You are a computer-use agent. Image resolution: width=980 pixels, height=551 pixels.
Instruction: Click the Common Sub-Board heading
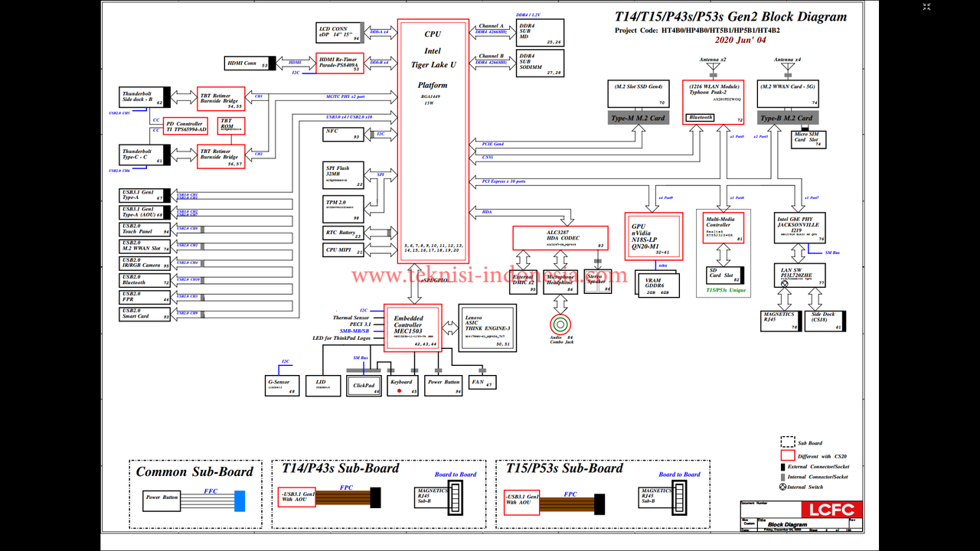point(194,471)
